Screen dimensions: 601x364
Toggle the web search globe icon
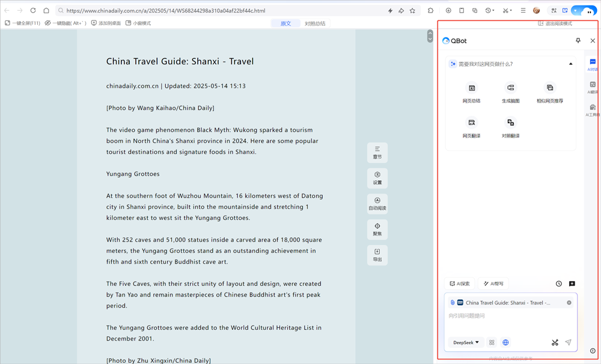(505, 342)
